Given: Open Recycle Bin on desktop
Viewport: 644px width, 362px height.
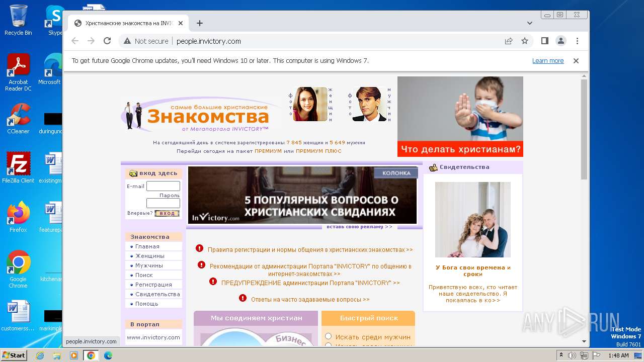Looking at the screenshot, I should [x=18, y=20].
